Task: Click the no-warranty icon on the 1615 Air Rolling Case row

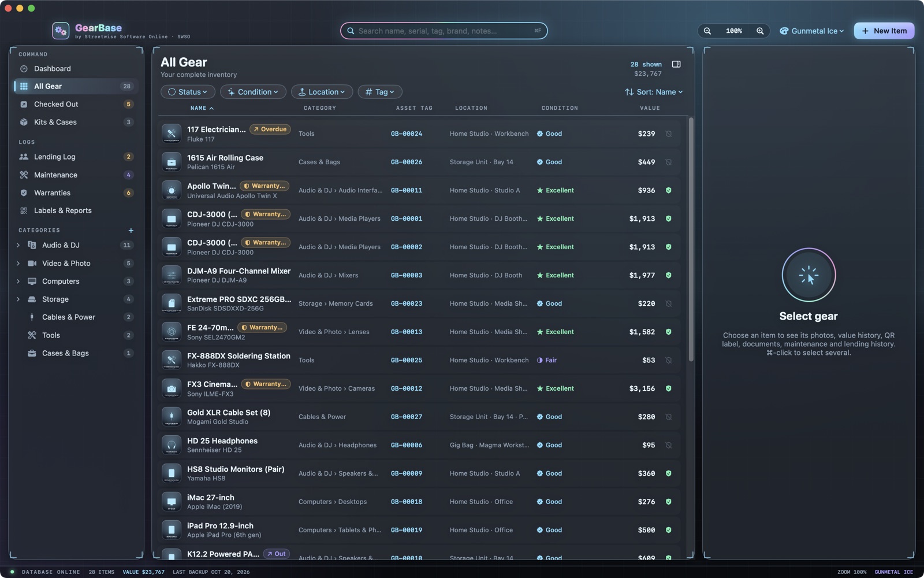Action: tap(669, 162)
